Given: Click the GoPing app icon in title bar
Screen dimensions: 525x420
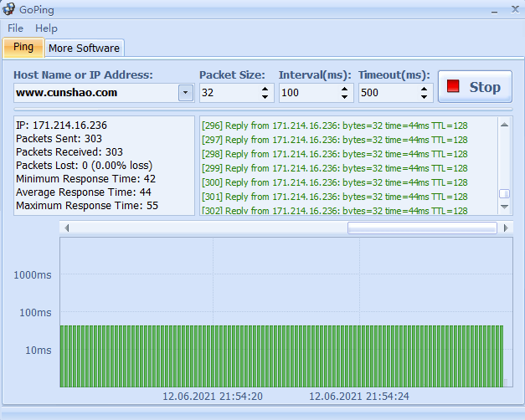Looking at the screenshot, I should pyautogui.click(x=9, y=10).
